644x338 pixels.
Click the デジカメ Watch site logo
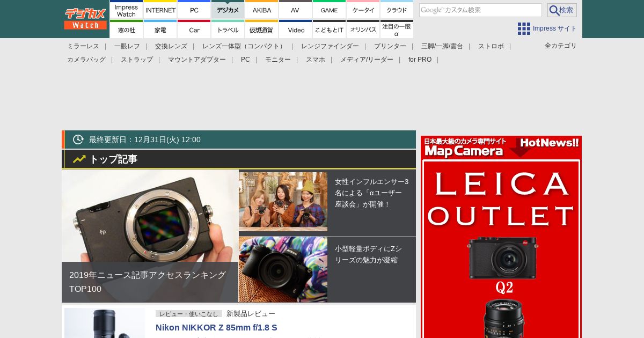click(x=85, y=18)
